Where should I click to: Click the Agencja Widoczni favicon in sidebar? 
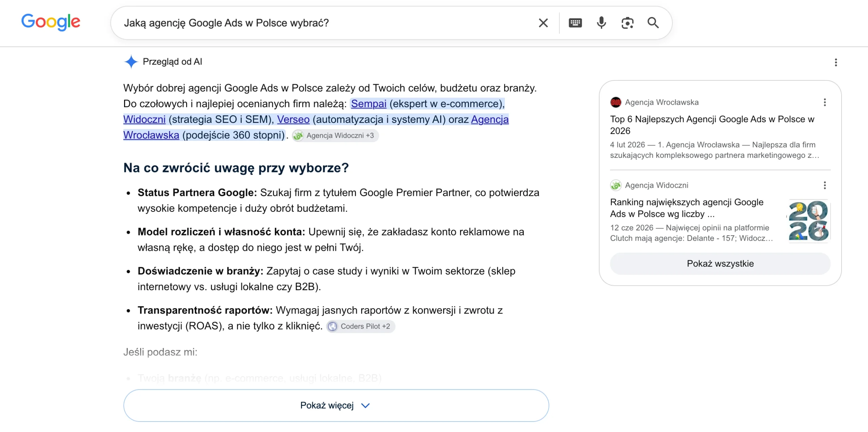pyautogui.click(x=616, y=185)
